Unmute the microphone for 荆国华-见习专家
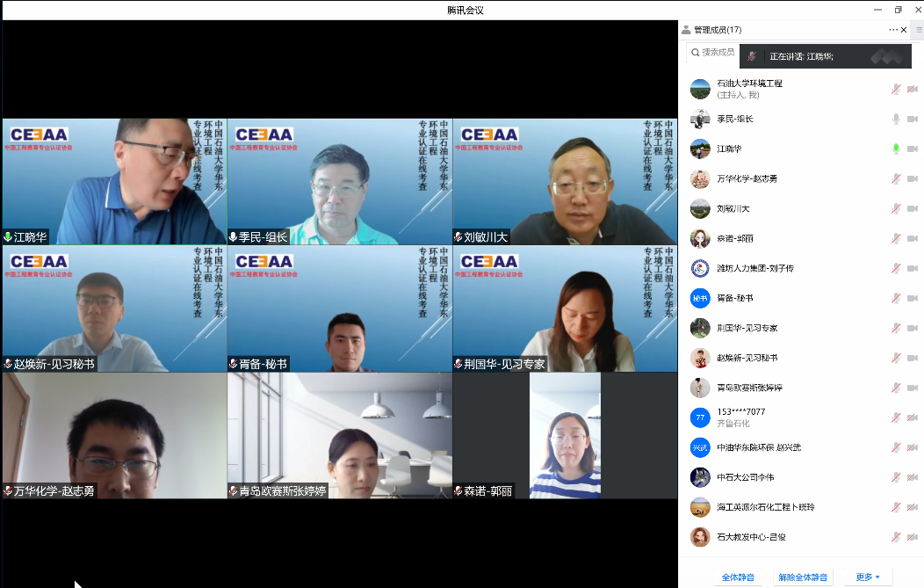This screenshot has height=588, width=924. point(896,328)
